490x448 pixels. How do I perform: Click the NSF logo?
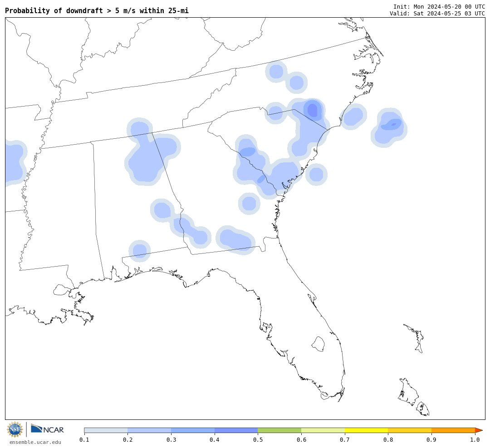(15, 429)
